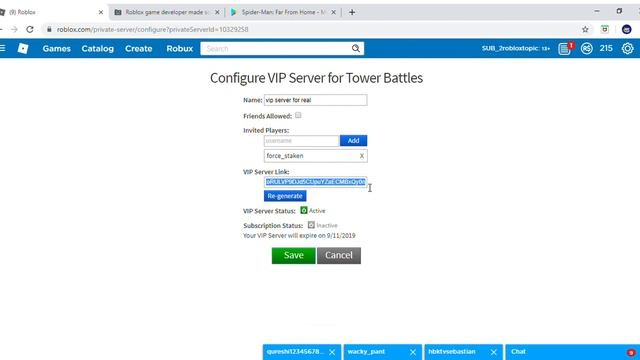
Task: Click the green Save button
Action: [293, 256]
